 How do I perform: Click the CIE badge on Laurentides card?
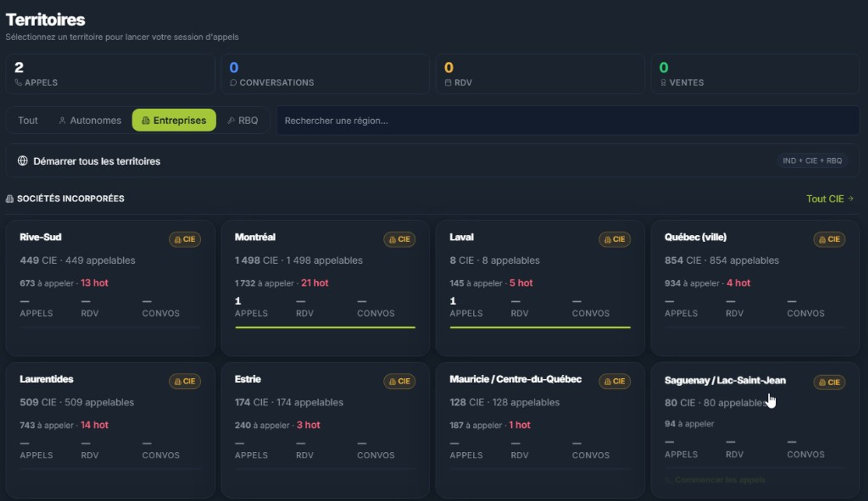185,381
